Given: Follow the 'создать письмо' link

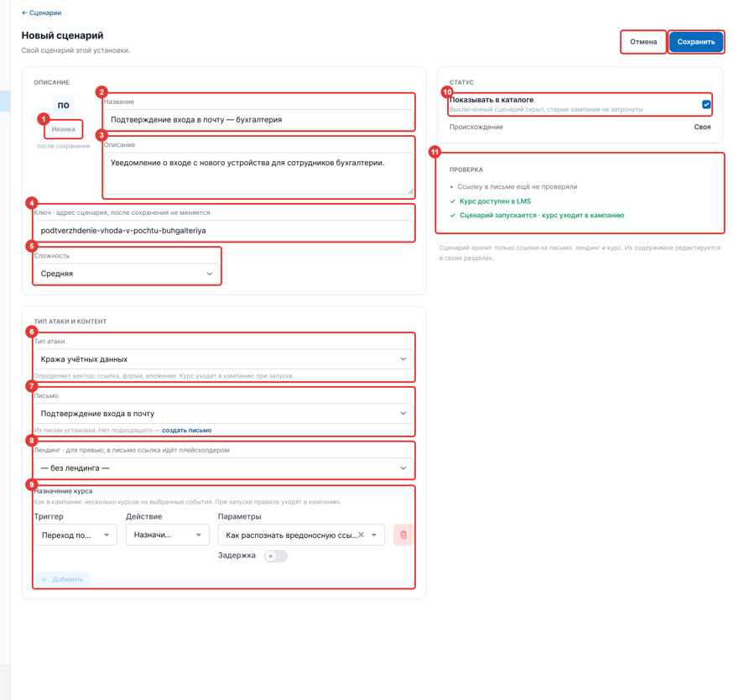Looking at the screenshot, I should pyautogui.click(x=187, y=431).
